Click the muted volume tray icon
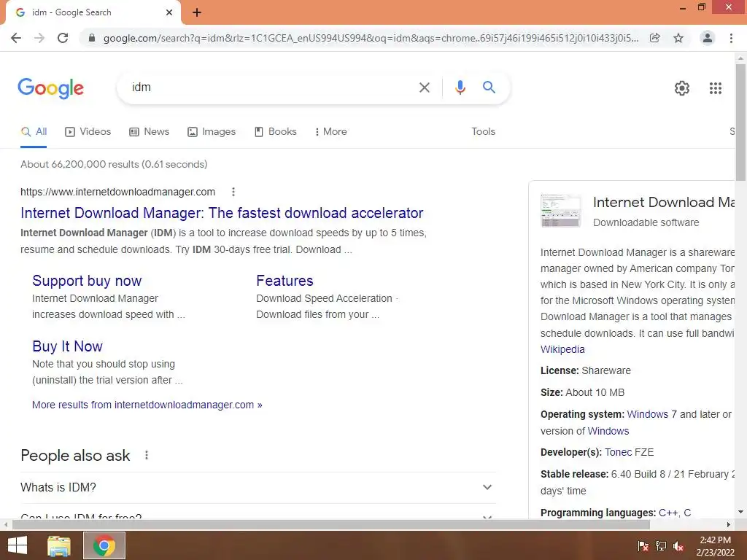The height and width of the screenshot is (560, 747). tap(679, 546)
